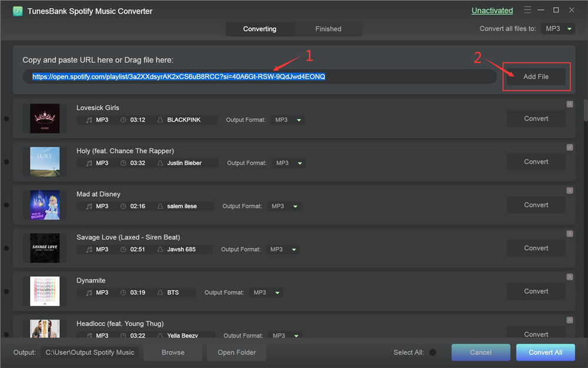Open Output Format dropdown for Lovesick Girls
Screen dimensions: 588x368
pos(288,120)
